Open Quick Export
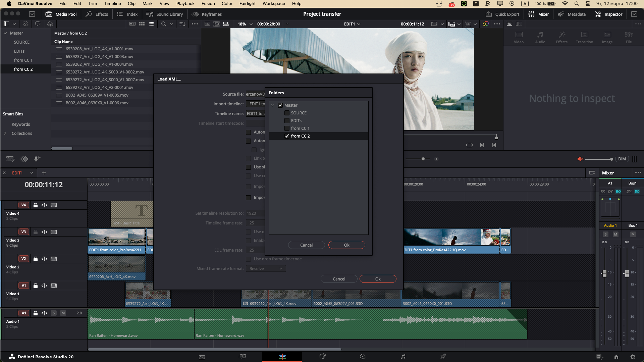The height and width of the screenshot is (362, 644). point(502,14)
